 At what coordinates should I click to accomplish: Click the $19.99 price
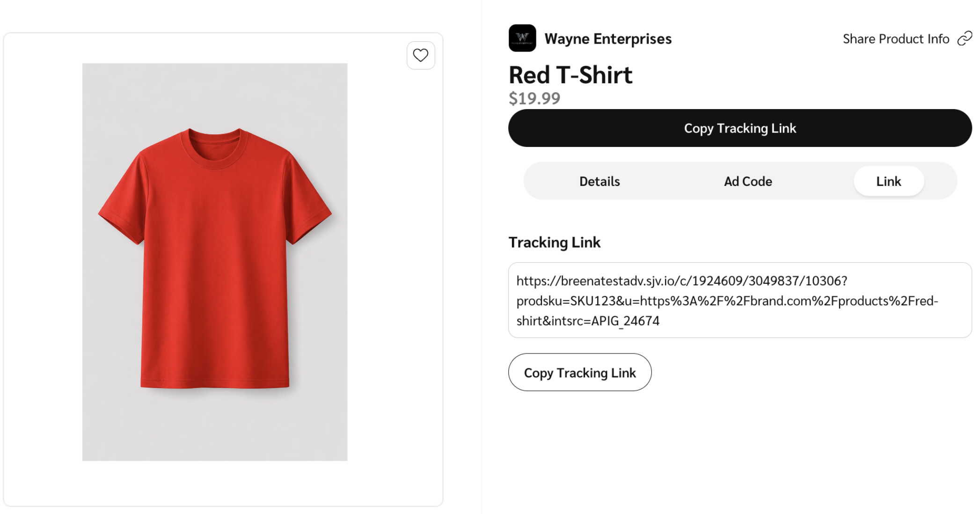534,98
